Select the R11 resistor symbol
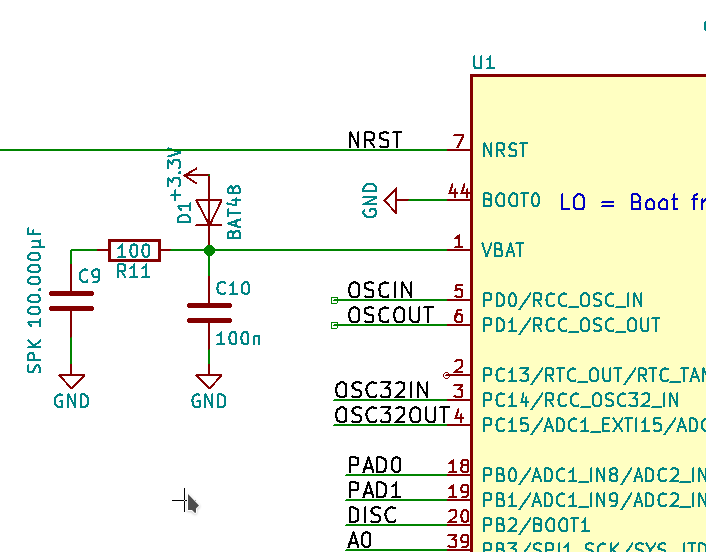The height and width of the screenshot is (552, 706). pyautogui.click(x=134, y=250)
